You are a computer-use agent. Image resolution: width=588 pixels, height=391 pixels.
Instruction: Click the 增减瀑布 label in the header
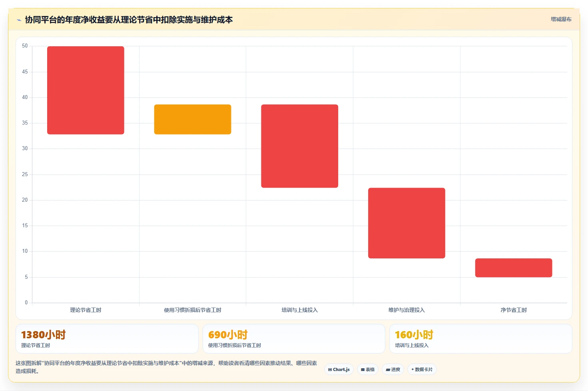tap(561, 19)
